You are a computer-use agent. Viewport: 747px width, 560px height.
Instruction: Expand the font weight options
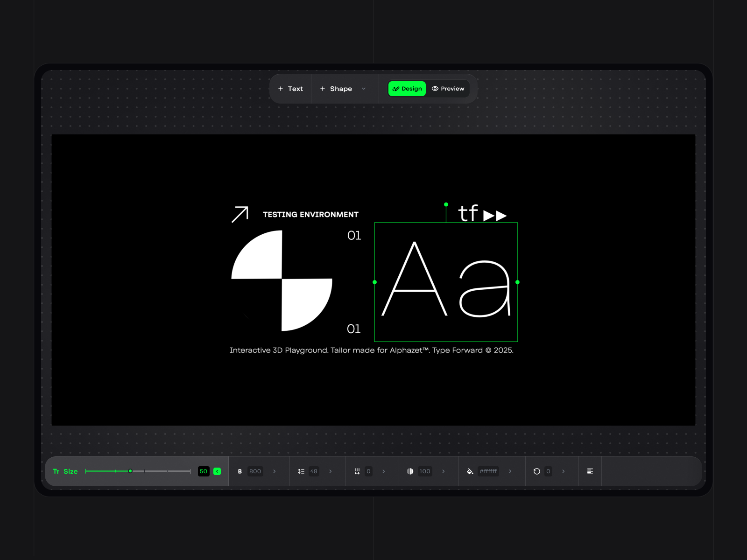click(275, 471)
